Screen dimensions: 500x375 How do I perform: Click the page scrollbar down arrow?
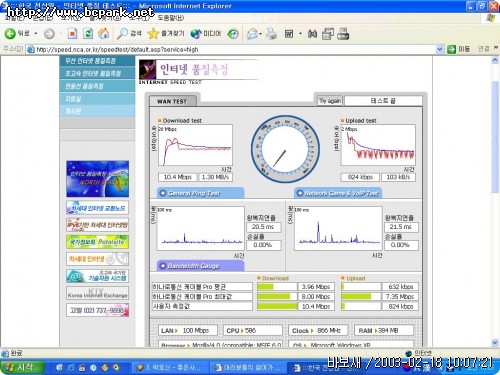(495, 342)
